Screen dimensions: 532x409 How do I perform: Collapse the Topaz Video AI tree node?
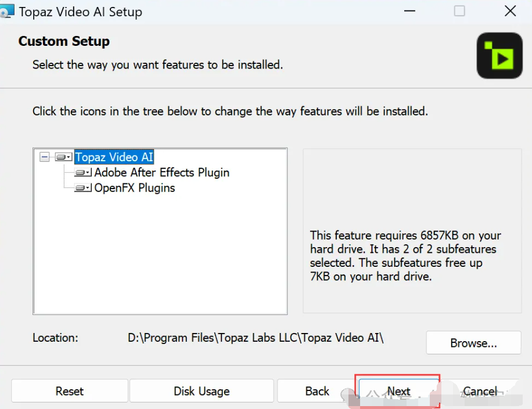click(x=45, y=157)
